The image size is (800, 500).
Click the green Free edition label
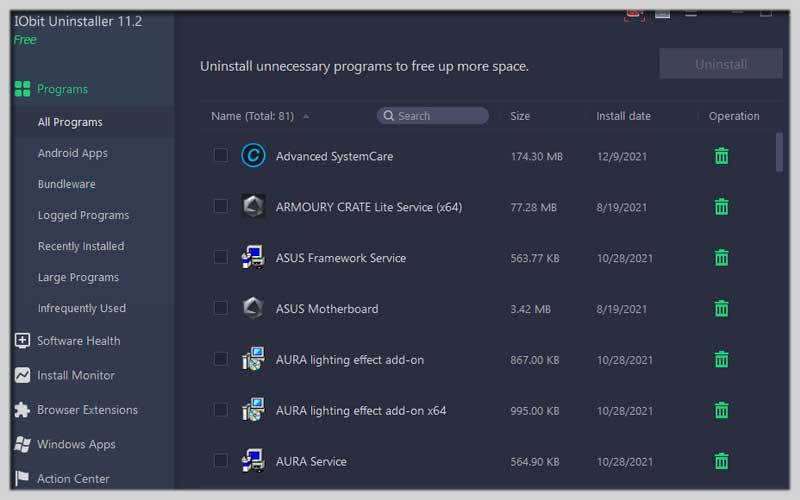click(25, 40)
